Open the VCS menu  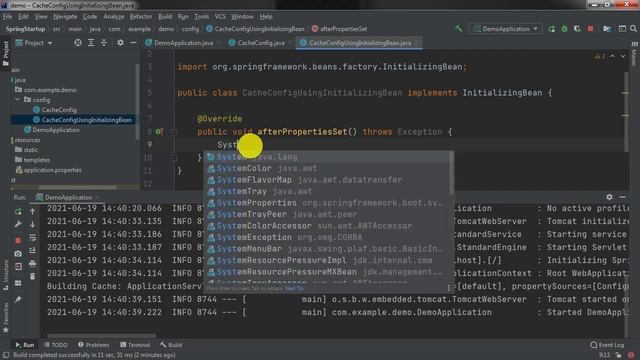pos(220,17)
